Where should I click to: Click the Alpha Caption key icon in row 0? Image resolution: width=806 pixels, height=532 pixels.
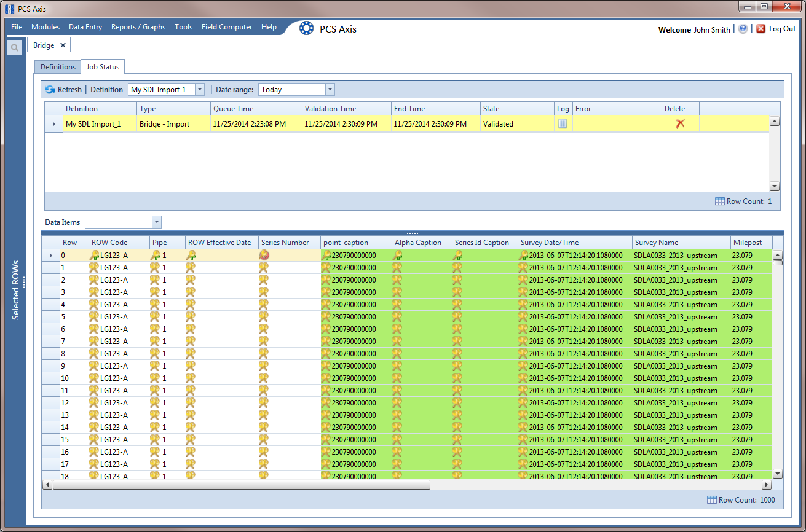pyautogui.click(x=398, y=256)
